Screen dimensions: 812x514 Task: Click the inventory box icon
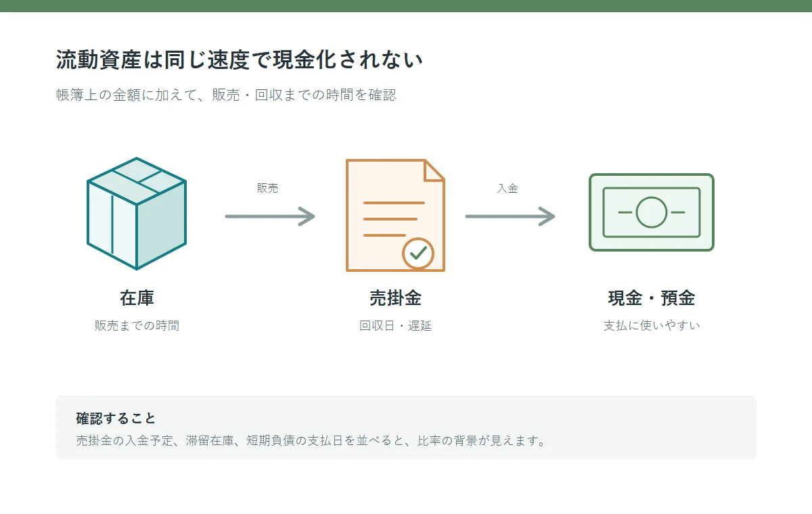137,214
